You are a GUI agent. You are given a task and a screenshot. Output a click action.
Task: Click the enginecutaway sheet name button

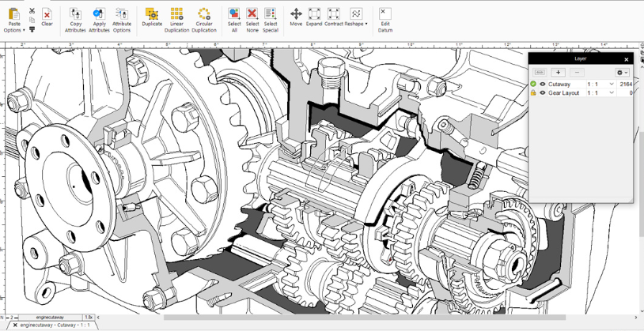50,318
